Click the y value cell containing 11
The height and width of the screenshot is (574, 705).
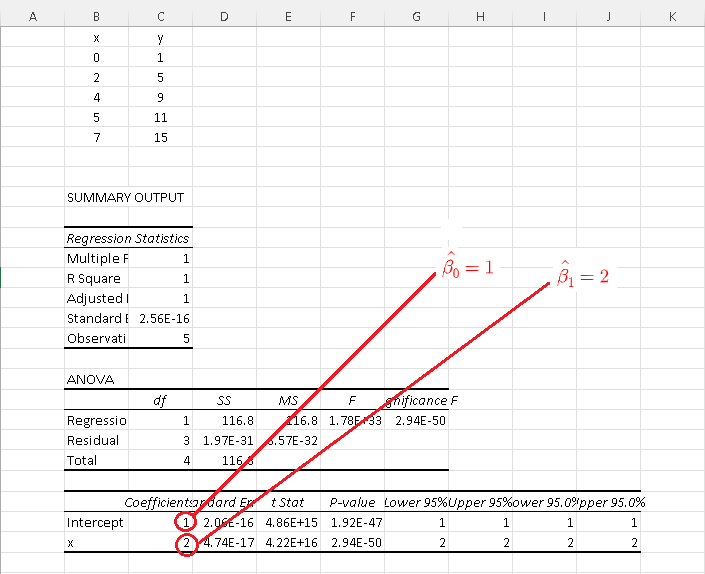tap(161, 117)
